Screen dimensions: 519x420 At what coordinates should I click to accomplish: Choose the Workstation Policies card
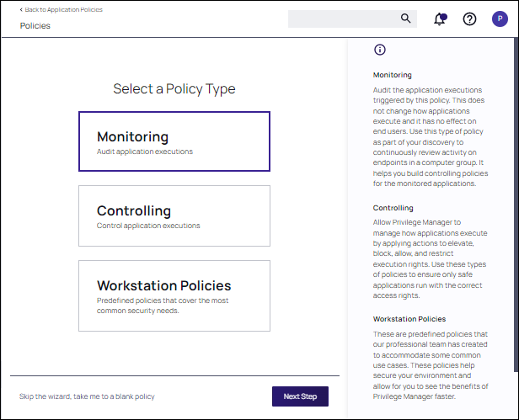point(174,295)
